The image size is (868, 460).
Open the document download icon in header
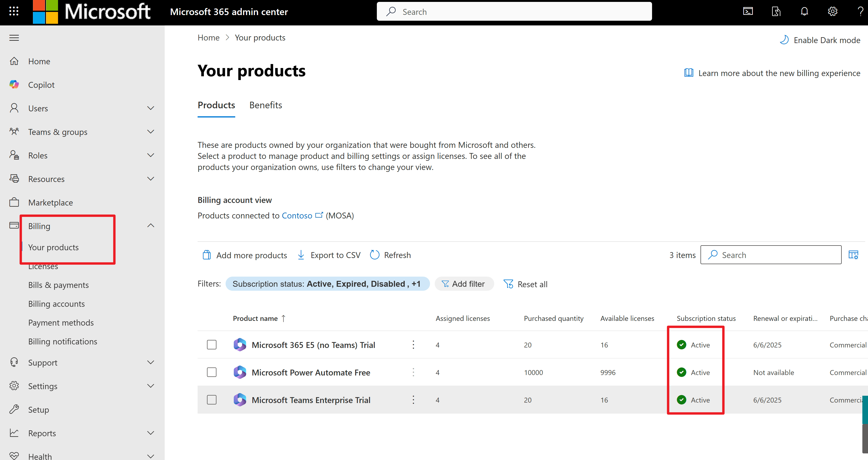776,12
